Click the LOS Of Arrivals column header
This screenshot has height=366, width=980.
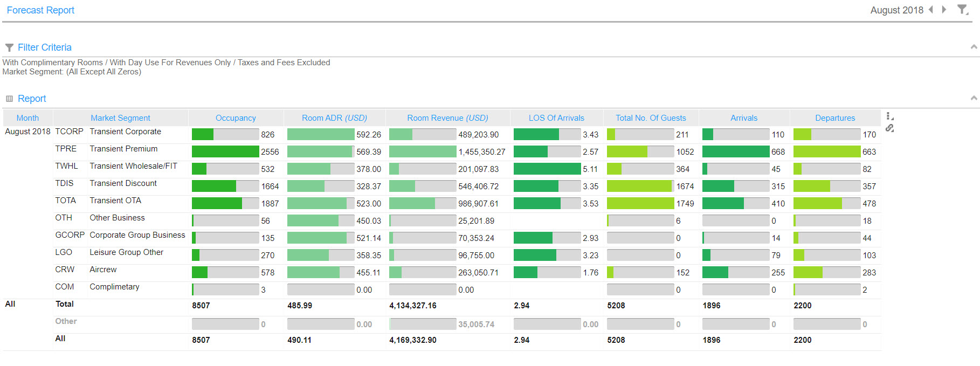556,118
